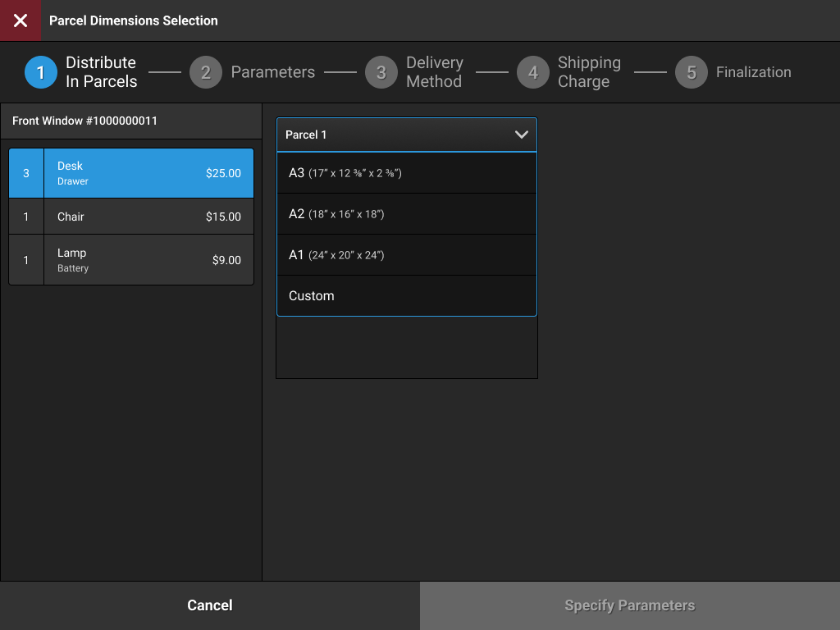Click the quantity indicator beside Lamp
Image resolution: width=840 pixels, height=630 pixels.
25,259
